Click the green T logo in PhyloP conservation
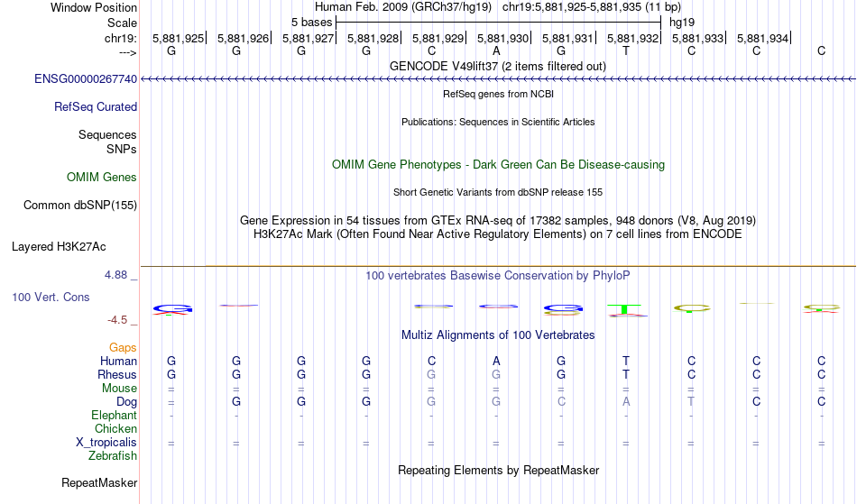The image size is (857, 504). click(x=626, y=309)
